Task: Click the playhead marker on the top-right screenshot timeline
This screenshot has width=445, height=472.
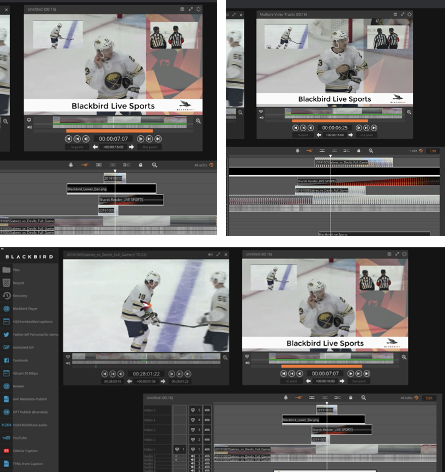Action: pos(330,156)
